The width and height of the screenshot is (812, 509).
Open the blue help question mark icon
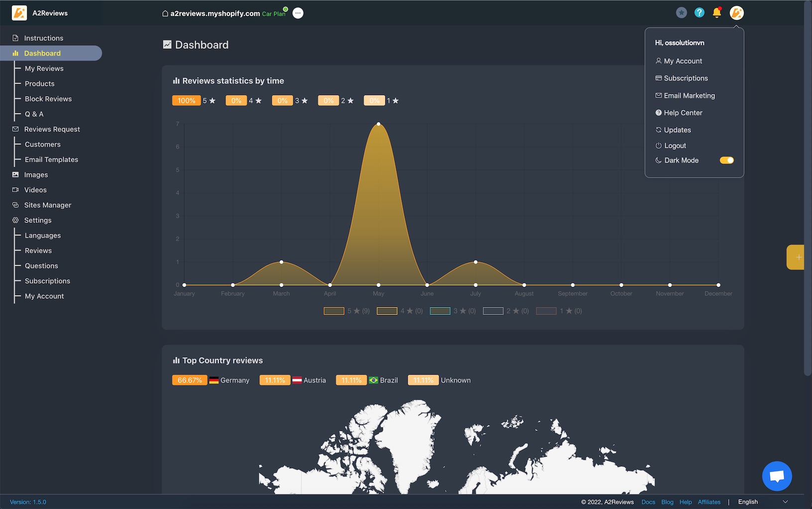coord(699,13)
